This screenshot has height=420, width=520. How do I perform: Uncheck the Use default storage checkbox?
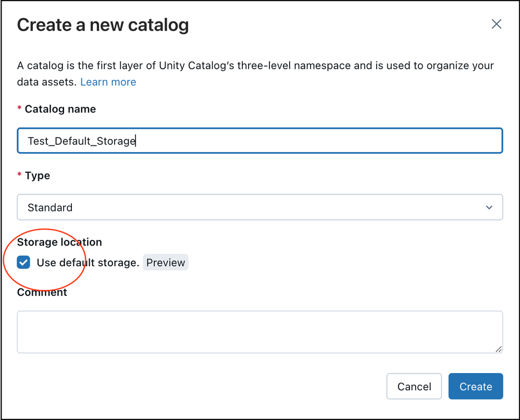(23, 263)
